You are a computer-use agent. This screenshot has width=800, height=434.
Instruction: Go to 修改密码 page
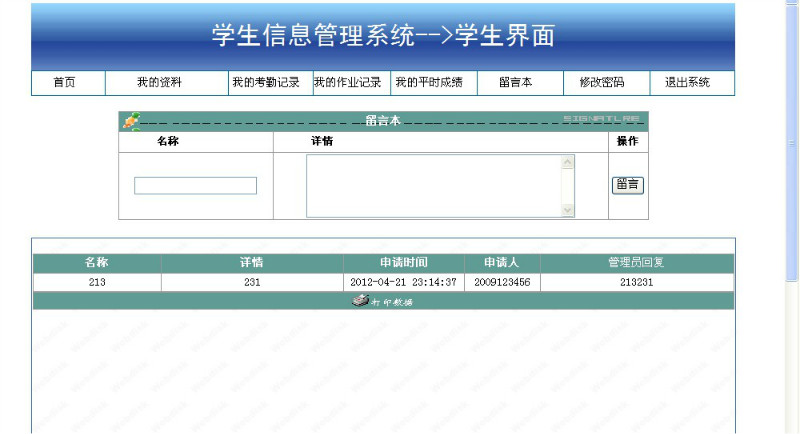point(602,83)
